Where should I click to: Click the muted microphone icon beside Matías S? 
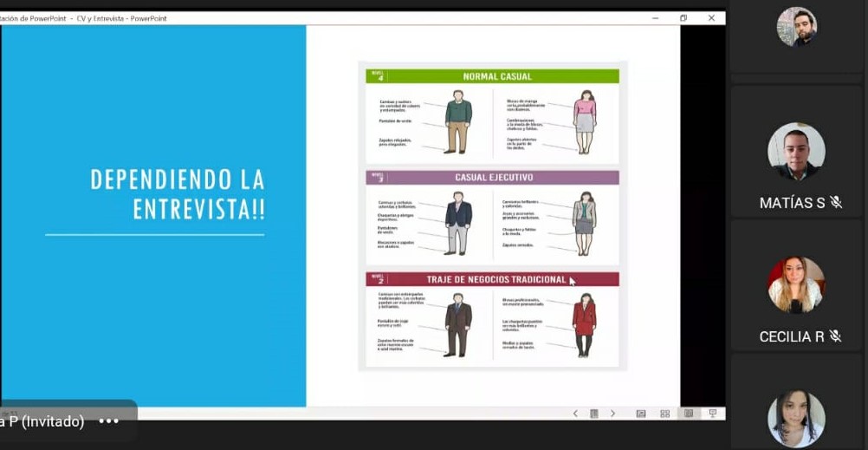pyautogui.click(x=836, y=202)
